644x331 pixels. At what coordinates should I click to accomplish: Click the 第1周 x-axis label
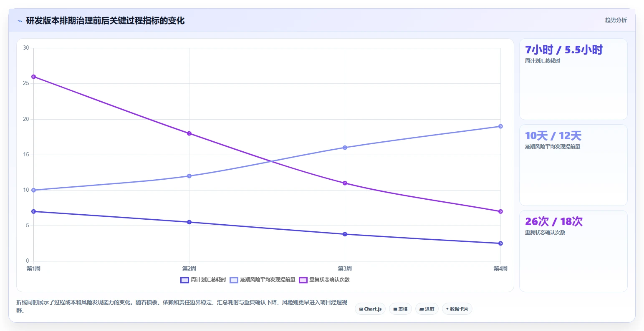(33, 268)
